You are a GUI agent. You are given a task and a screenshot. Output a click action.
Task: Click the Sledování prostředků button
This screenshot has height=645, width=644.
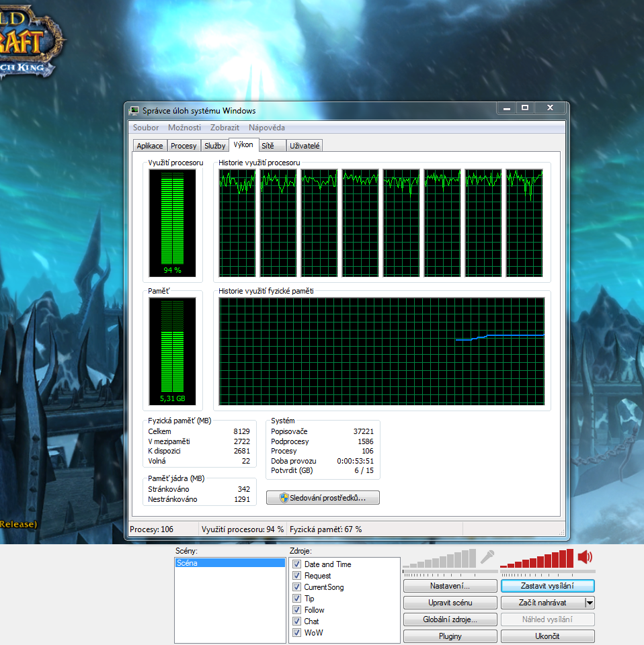[323, 498]
